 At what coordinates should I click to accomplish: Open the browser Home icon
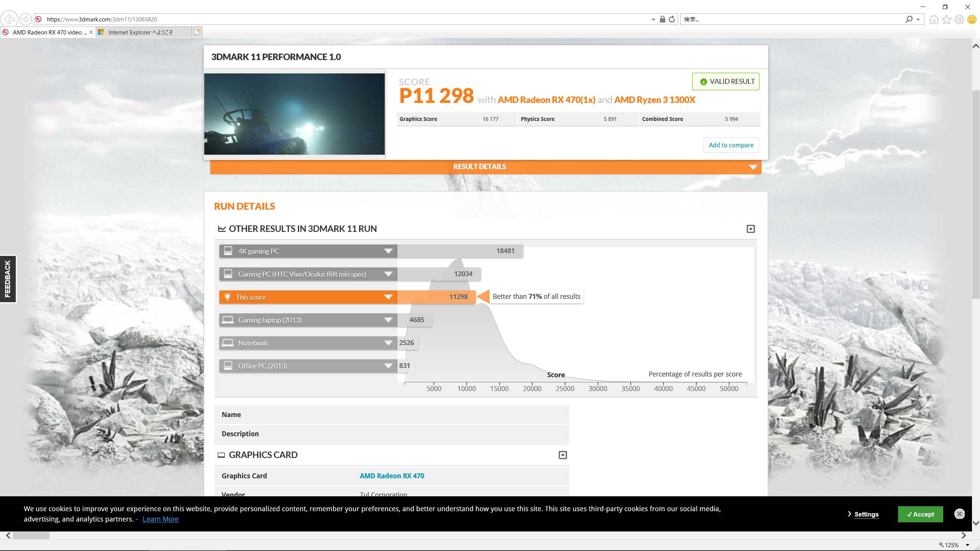coord(934,19)
